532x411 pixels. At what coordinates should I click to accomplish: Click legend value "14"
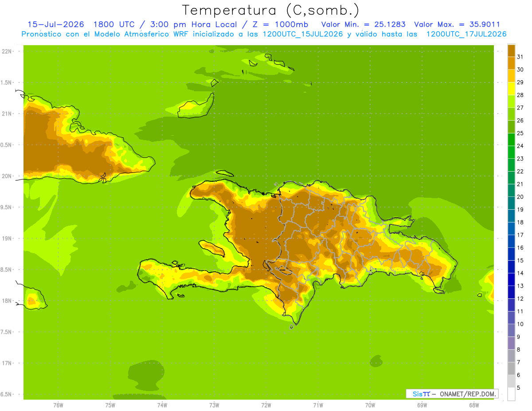coord(520,273)
